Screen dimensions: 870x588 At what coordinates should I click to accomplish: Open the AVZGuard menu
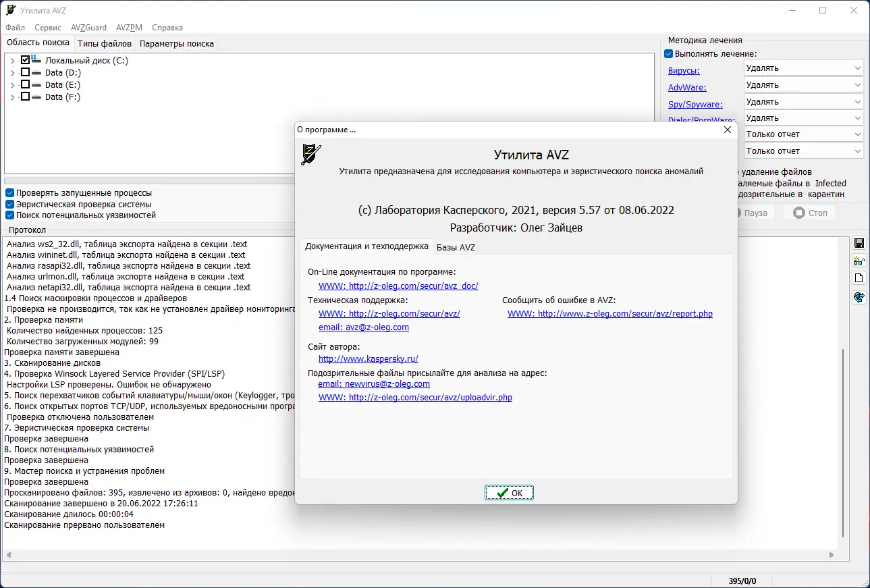pyautogui.click(x=88, y=28)
